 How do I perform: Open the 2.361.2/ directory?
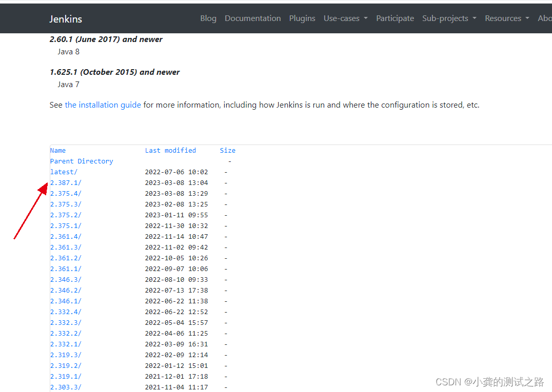[x=66, y=258]
